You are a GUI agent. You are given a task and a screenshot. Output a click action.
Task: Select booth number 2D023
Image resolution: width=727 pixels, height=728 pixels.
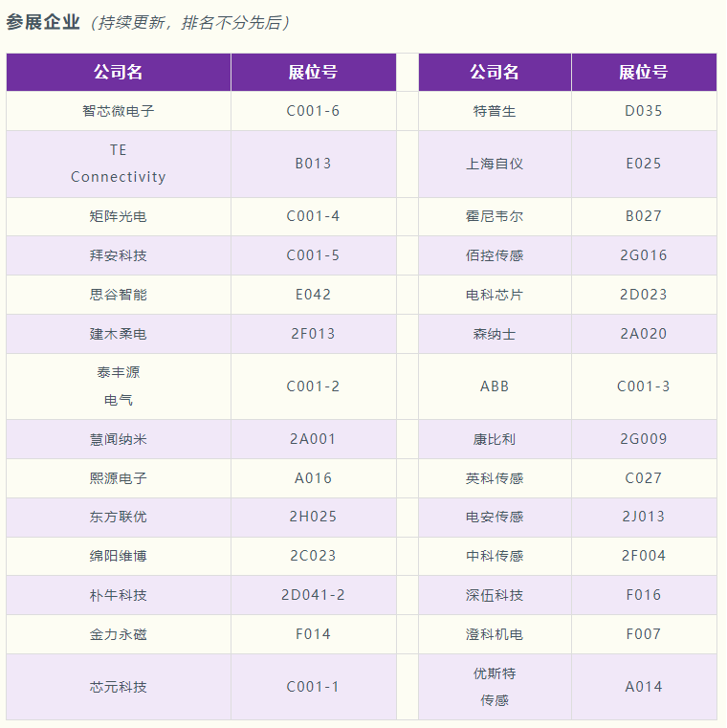tap(644, 295)
